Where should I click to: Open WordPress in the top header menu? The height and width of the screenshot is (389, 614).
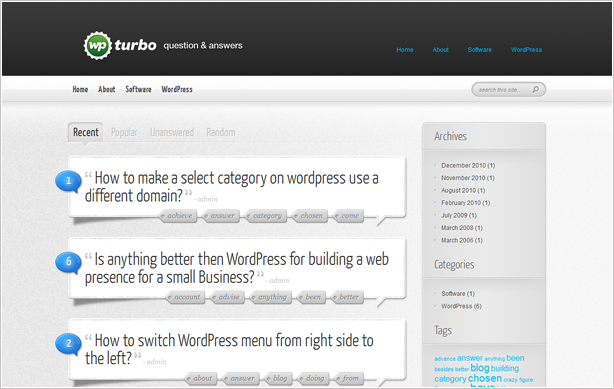(x=526, y=50)
